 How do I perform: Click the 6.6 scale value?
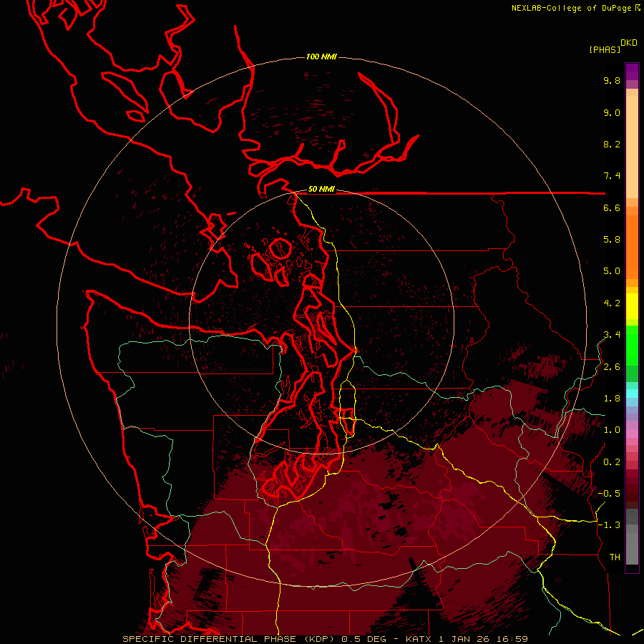pyautogui.click(x=612, y=208)
